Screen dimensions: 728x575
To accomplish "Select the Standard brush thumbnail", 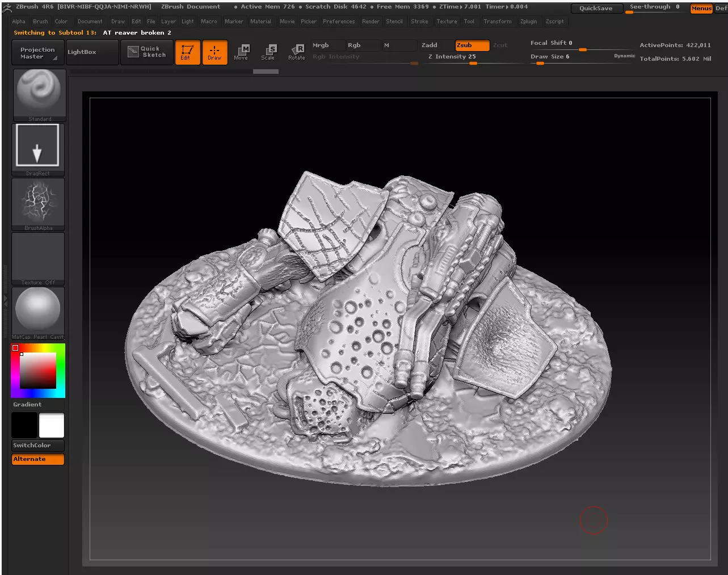I will 39,95.
